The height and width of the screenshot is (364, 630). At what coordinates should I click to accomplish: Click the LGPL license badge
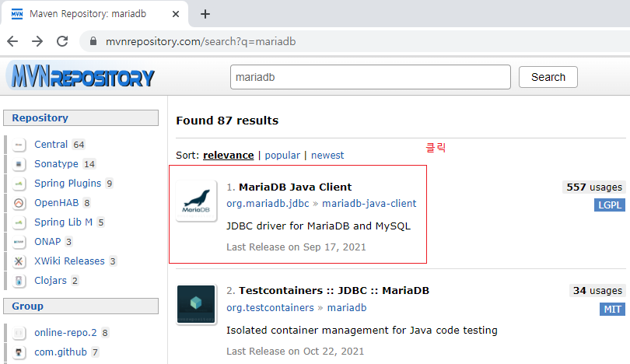pos(610,205)
